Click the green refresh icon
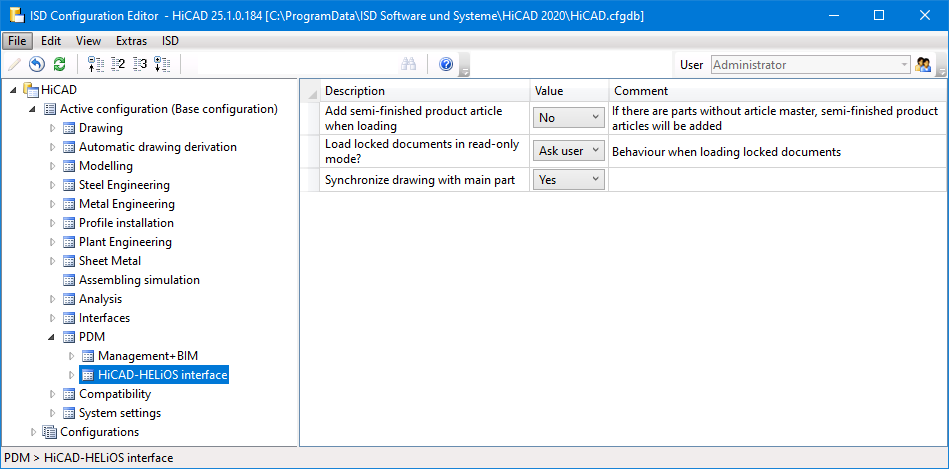 (60, 64)
